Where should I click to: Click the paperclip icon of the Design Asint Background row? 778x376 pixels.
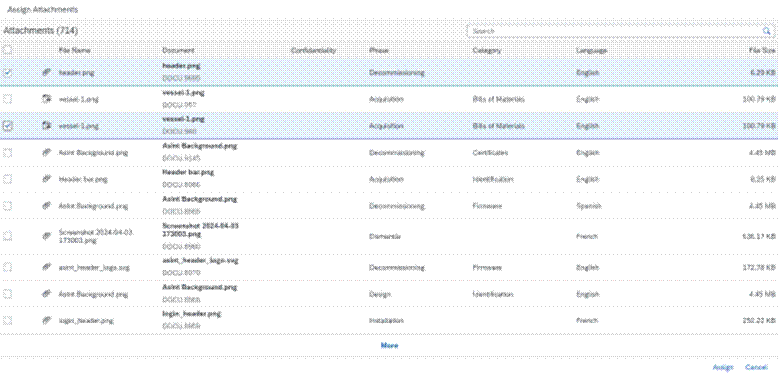click(47, 294)
